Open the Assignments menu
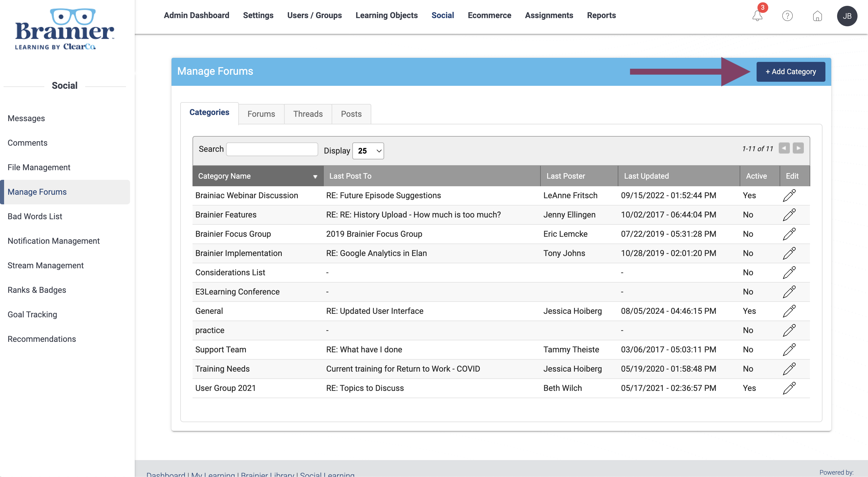Viewport: 868px width, 477px height. pyautogui.click(x=549, y=15)
